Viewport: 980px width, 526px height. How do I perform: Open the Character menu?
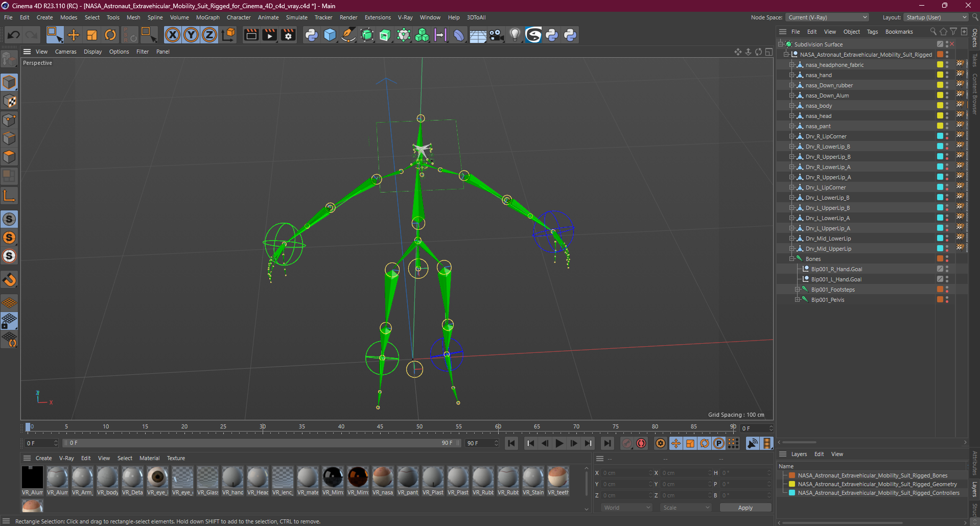click(x=239, y=17)
